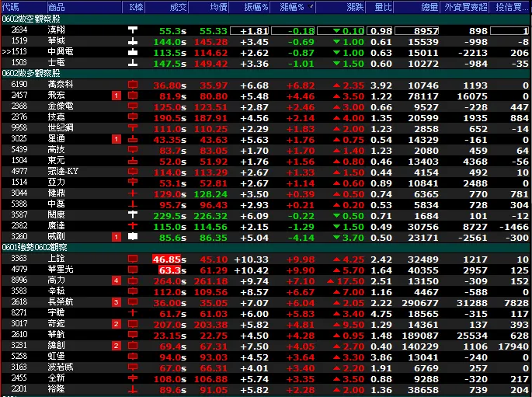
Task: Click the red badge numbered 1 beside 星通
Action: click(116, 140)
